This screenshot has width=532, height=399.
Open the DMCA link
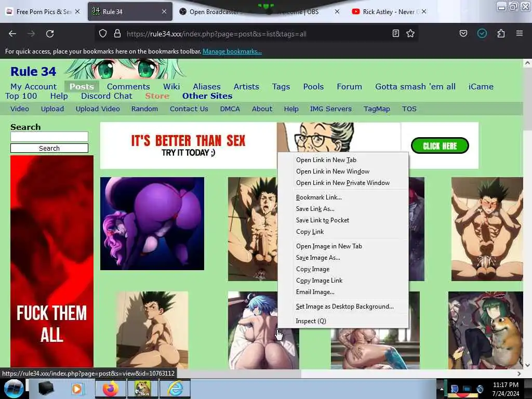[x=230, y=109]
